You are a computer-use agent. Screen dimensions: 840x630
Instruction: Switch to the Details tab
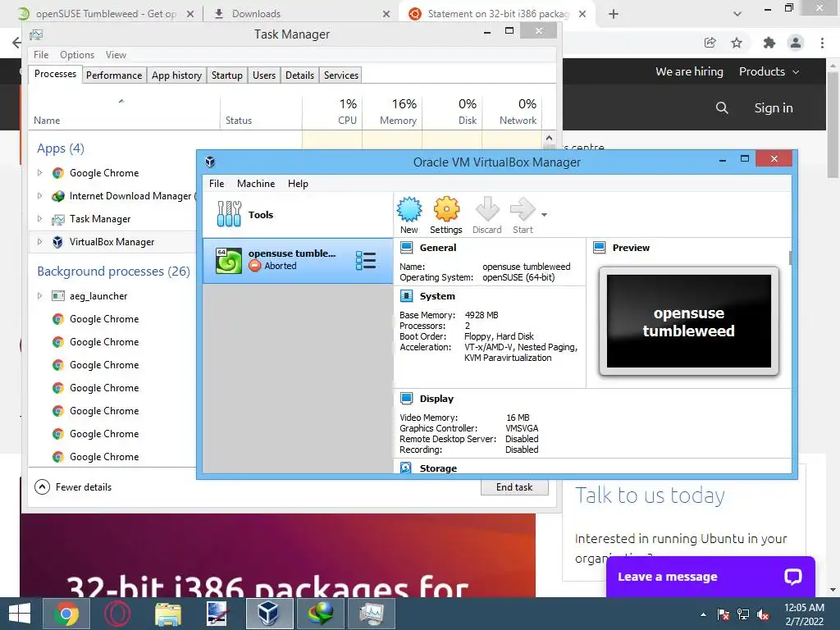coord(299,75)
